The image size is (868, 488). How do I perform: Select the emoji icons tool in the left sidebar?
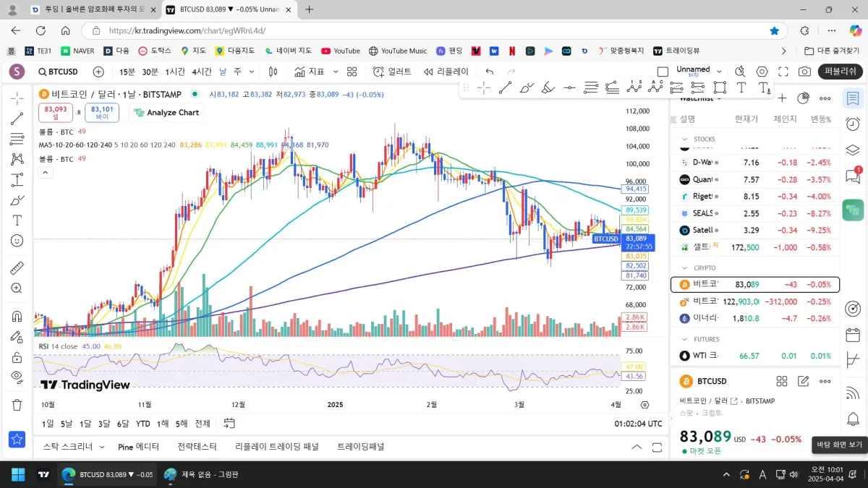coord(17,241)
